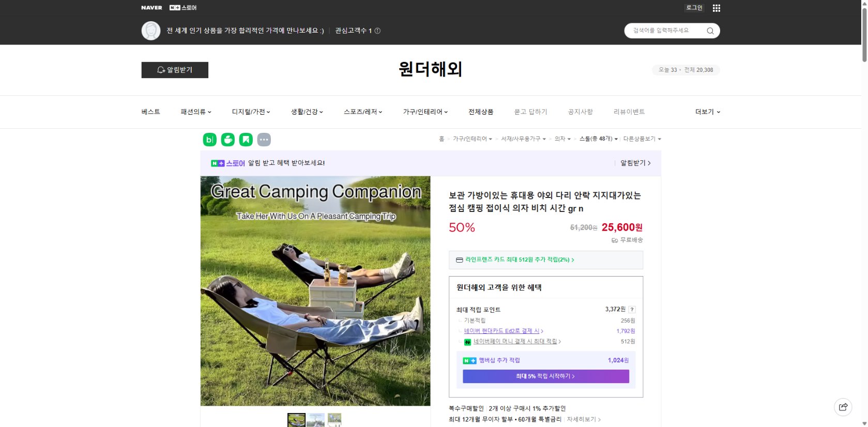868x427 pixels.
Task: Click the 25,600원 sale price
Action: [x=622, y=227]
